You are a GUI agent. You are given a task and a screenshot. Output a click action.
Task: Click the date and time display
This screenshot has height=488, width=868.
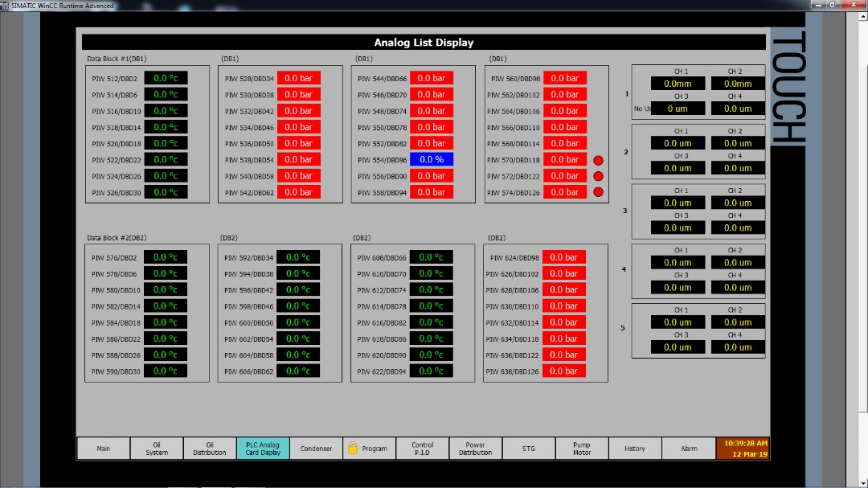pos(745,449)
